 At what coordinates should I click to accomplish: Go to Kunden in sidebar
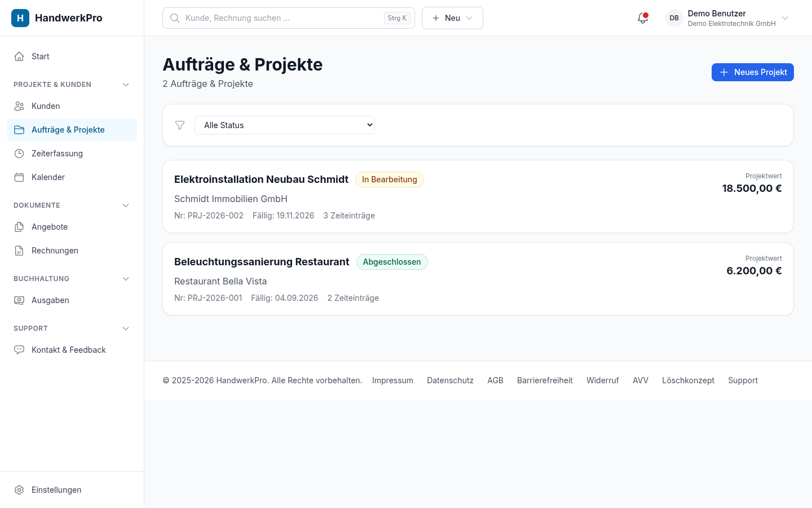pos(72,106)
